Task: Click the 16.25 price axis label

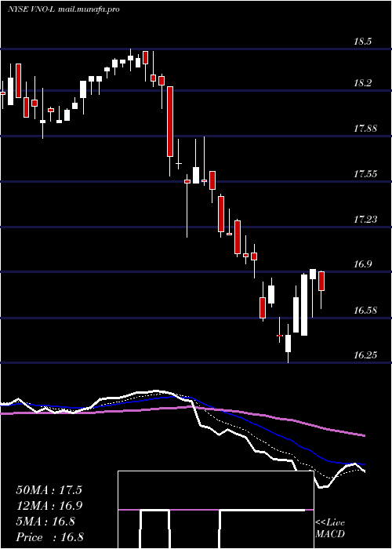Action: pos(365,355)
